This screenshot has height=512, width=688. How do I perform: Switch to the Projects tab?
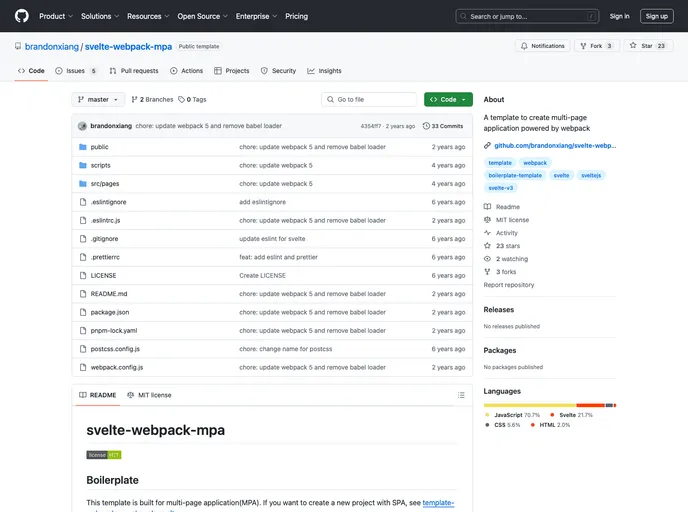coord(232,71)
